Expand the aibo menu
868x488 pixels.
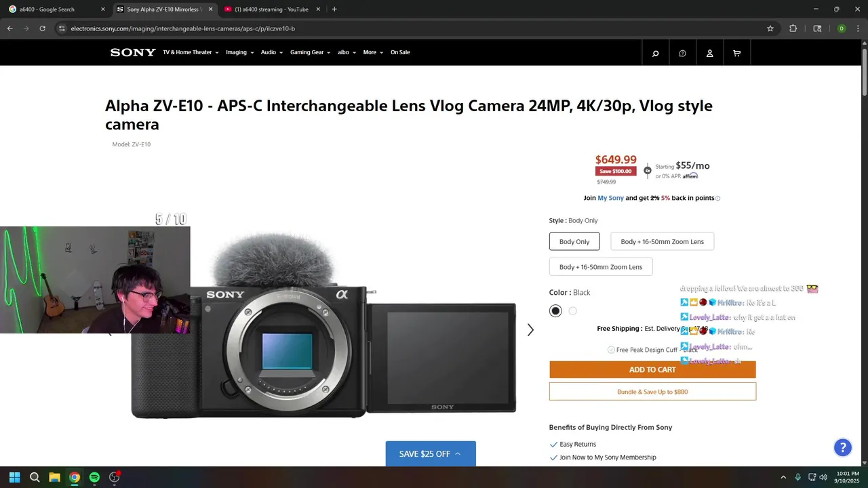(x=347, y=52)
